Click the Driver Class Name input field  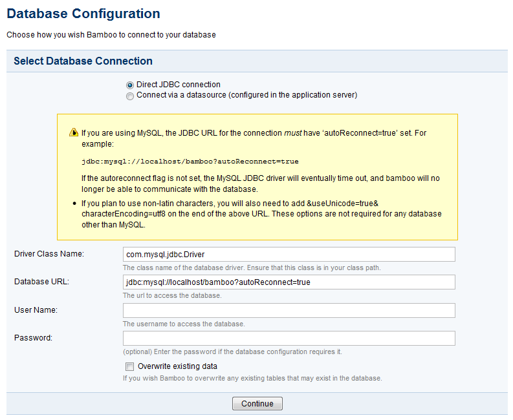pos(289,255)
